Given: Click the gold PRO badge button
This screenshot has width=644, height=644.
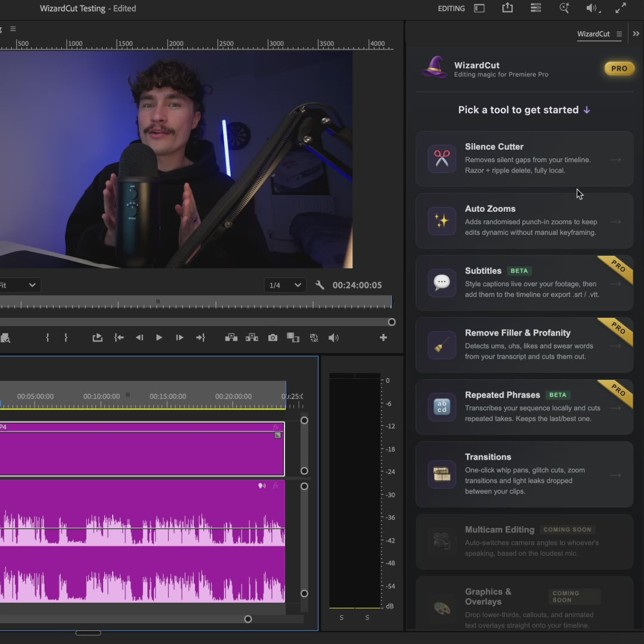Looking at the screenshot, I should pyautogui.click(x=619, y=69).
